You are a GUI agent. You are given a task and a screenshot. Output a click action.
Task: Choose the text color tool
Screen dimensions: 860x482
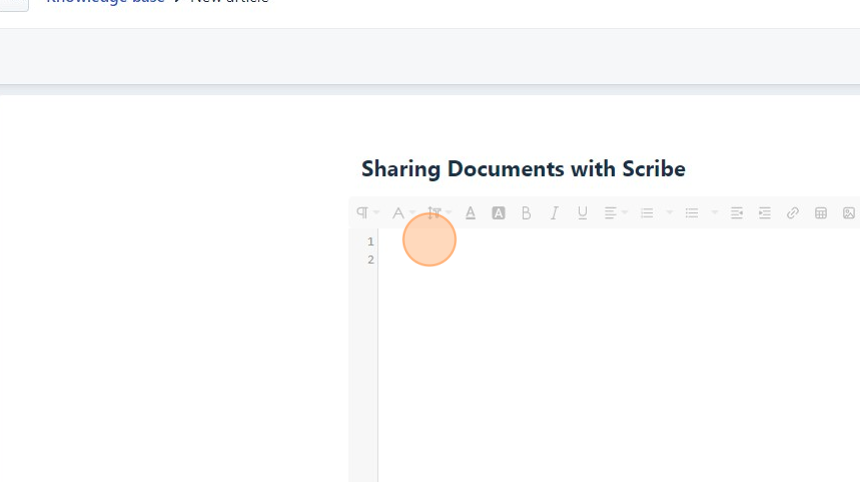470,213
